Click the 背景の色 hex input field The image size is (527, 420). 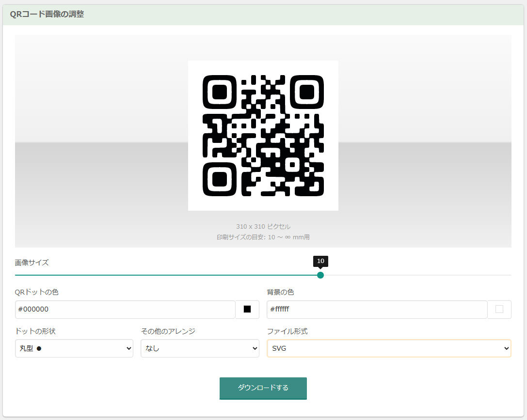pos(377,309)
